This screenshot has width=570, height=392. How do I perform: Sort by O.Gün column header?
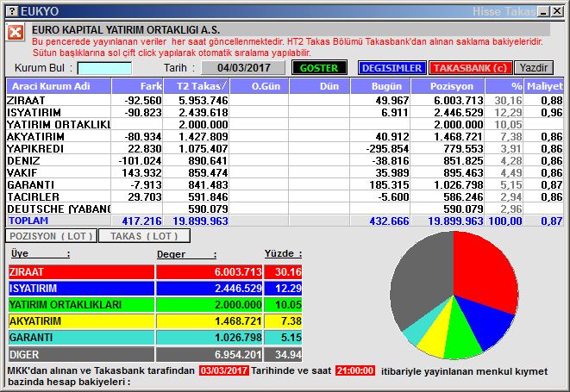click(x=260, y=86)
